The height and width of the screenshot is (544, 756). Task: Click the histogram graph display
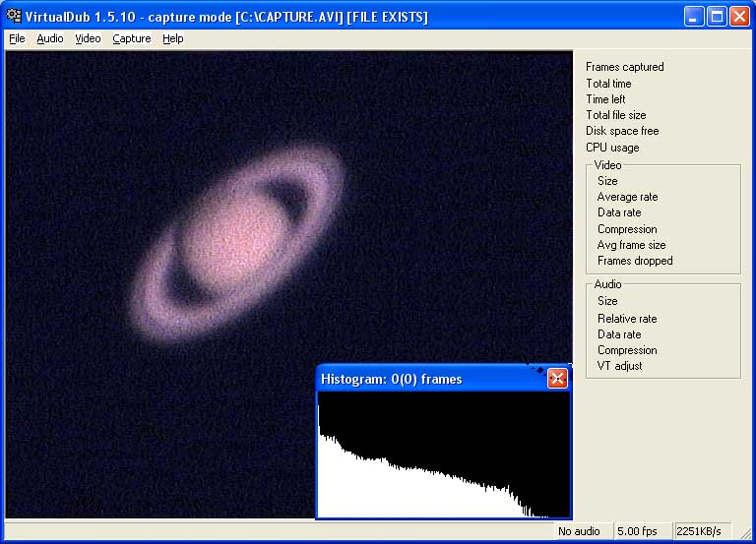click(444, 454)
